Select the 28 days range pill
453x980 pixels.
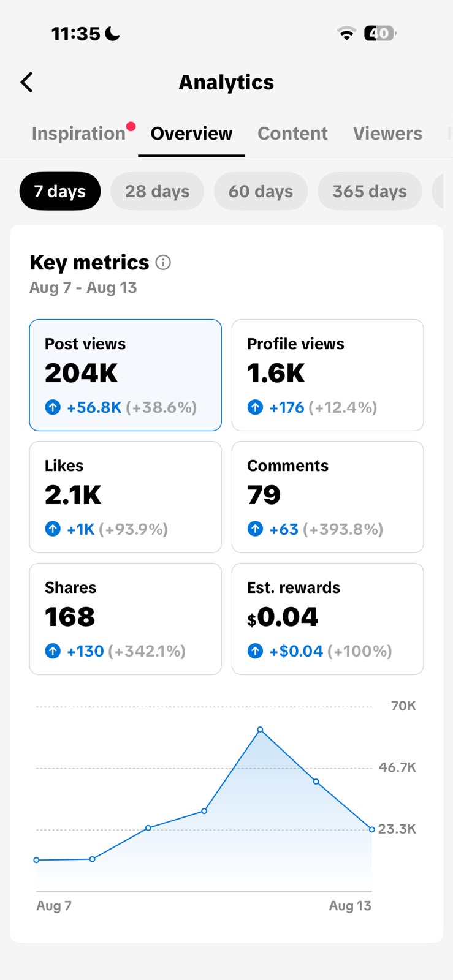158,191
